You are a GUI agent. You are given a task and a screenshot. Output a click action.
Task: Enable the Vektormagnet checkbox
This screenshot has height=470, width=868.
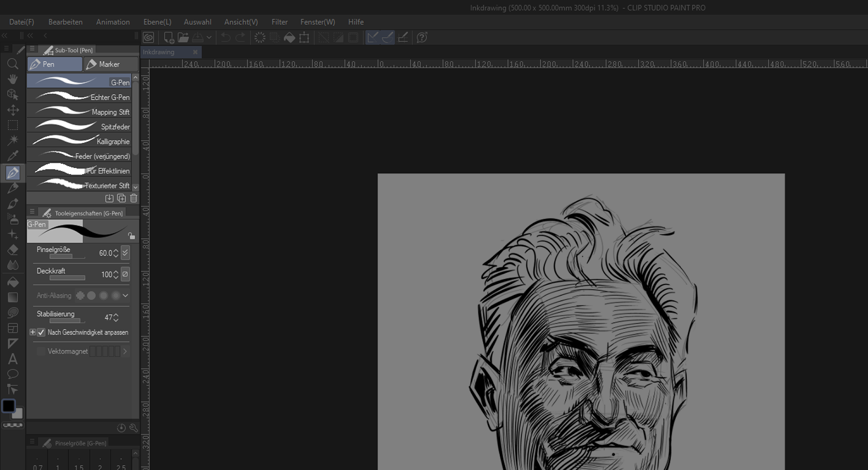41,351
